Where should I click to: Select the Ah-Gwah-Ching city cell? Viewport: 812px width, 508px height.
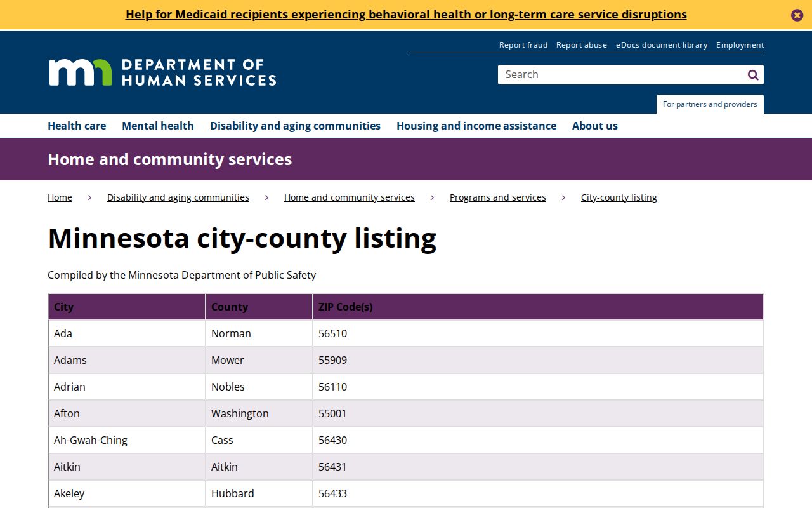point(127,440)
